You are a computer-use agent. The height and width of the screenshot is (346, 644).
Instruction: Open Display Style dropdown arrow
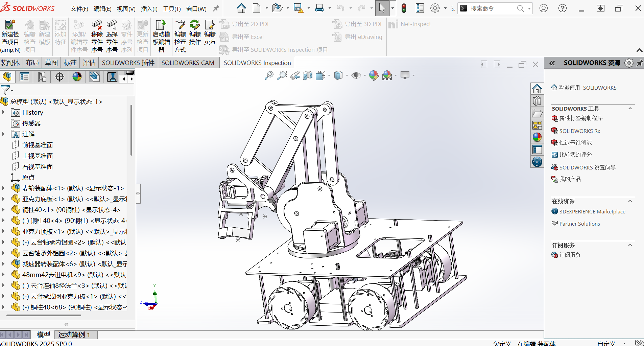[x=347, y=76]
